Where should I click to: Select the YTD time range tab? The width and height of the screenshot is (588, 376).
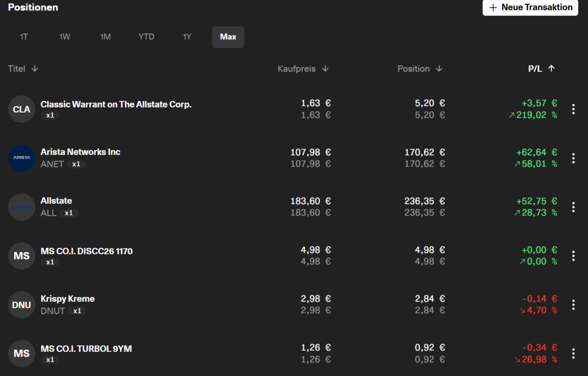pyautogui.click(x=146, y=36)
